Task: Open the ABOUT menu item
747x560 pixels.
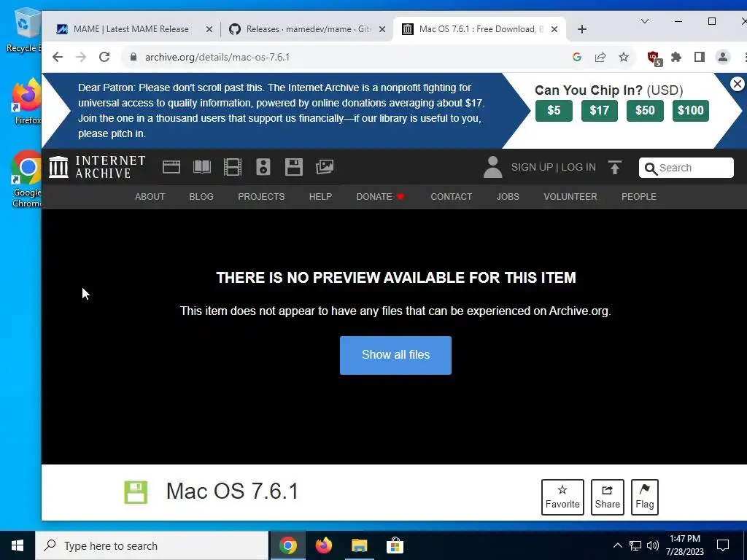Action: coord(150,197)
